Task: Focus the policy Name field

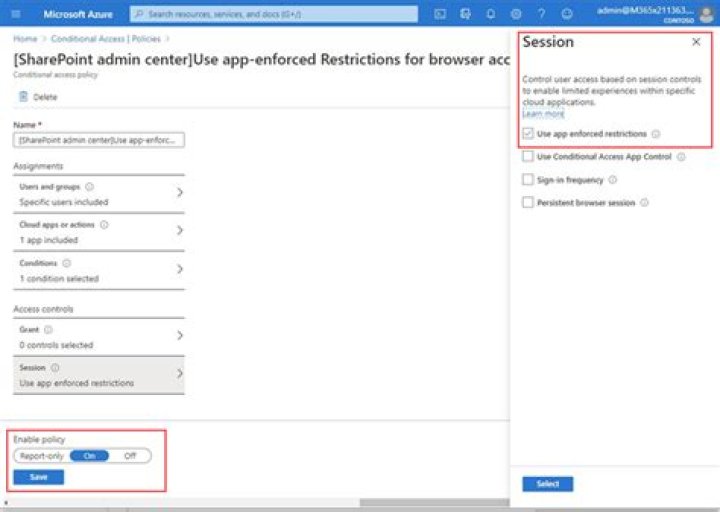Action: pos(99,140)
